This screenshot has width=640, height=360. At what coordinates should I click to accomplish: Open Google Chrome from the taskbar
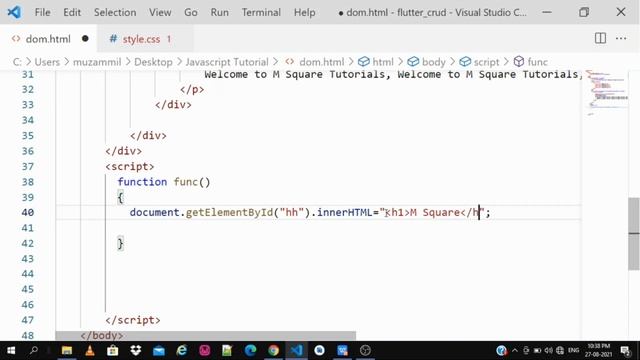[x=273, y=350]
